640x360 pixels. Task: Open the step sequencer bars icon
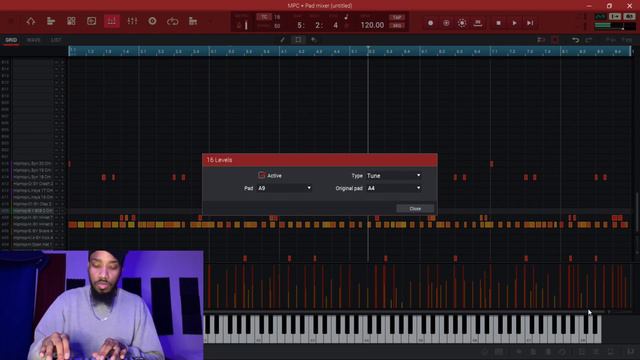pos(193,21)
